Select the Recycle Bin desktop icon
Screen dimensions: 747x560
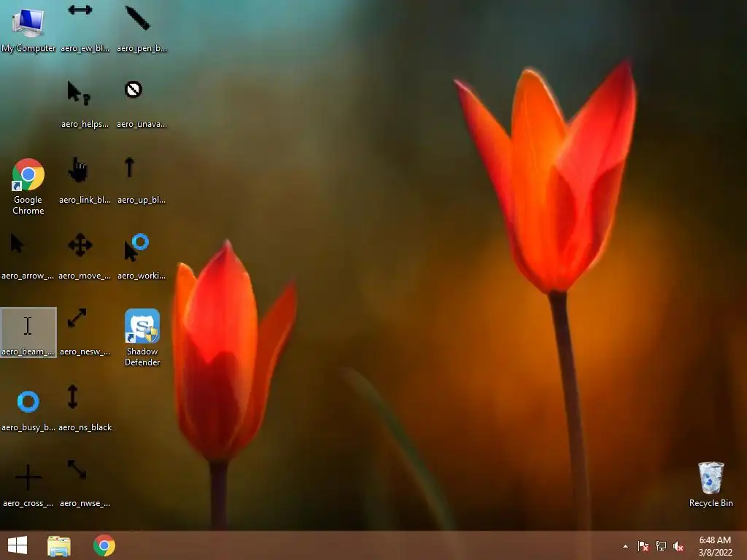(x=711, y=484)
